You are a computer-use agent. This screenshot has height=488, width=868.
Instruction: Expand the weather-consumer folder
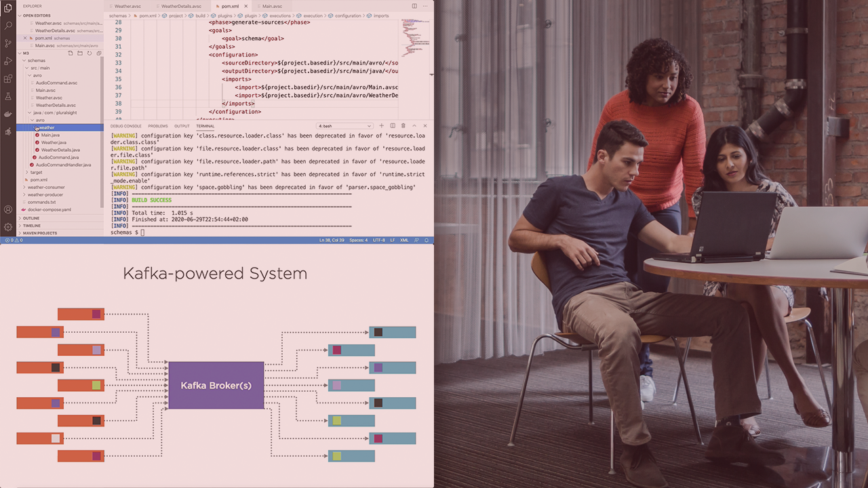pos(46,187)
